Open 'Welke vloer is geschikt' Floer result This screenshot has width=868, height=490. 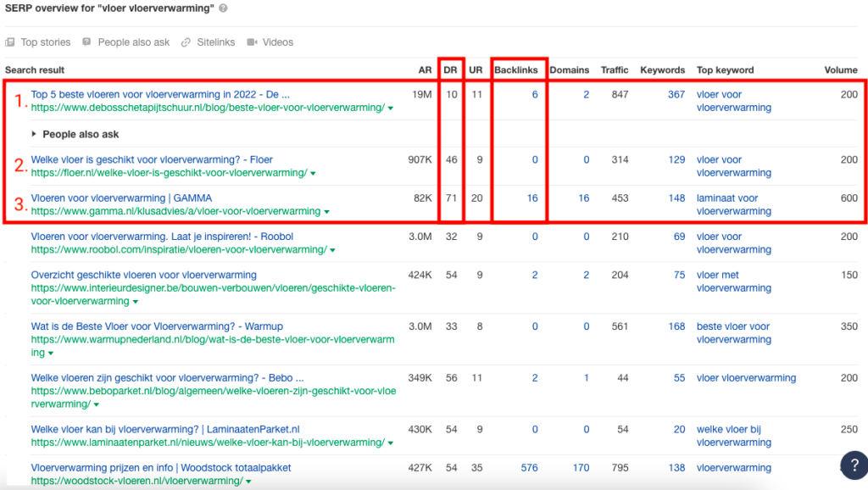[152, 159]
